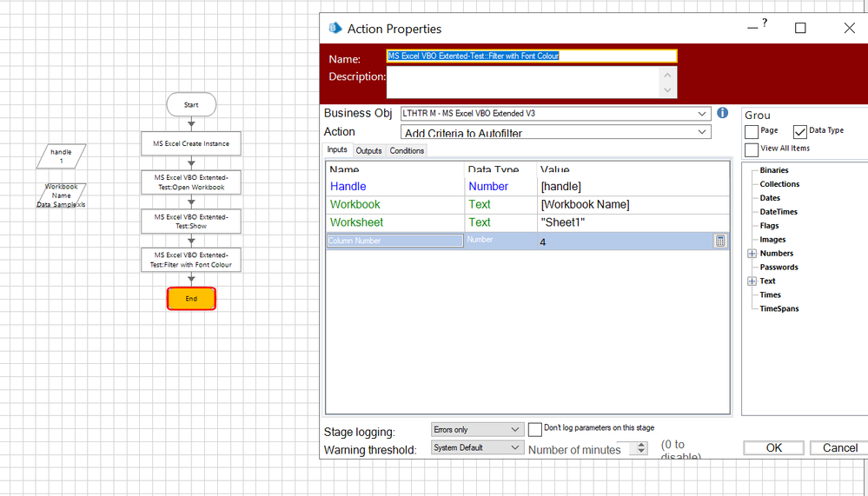The image size is (868, 496).
Task: Open the Action dropdown list
Action: coord(702,132)
